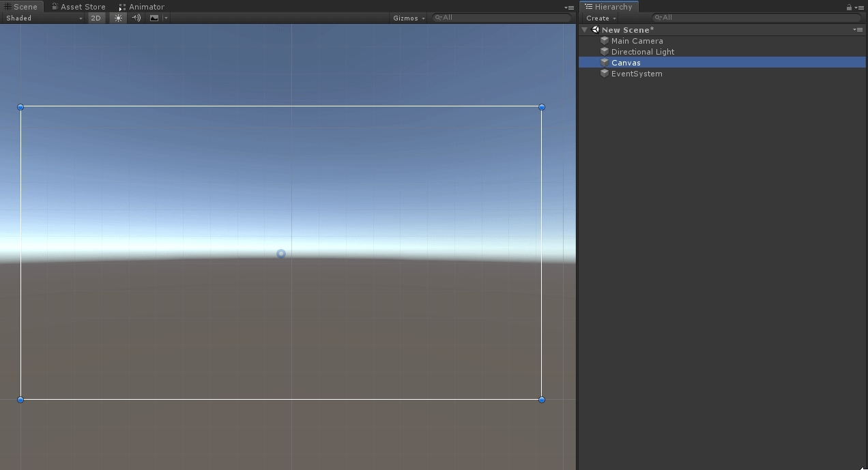Open the Shaded draw mode dropdown

pos(44,18)
